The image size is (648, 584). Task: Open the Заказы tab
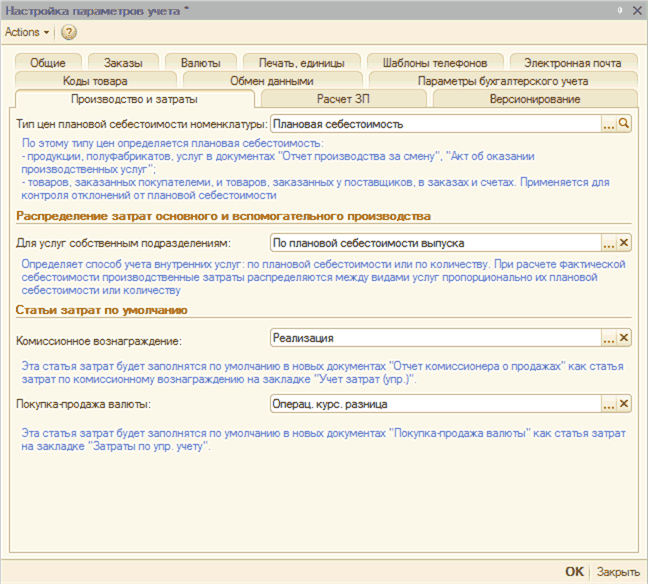coord(122,62)
